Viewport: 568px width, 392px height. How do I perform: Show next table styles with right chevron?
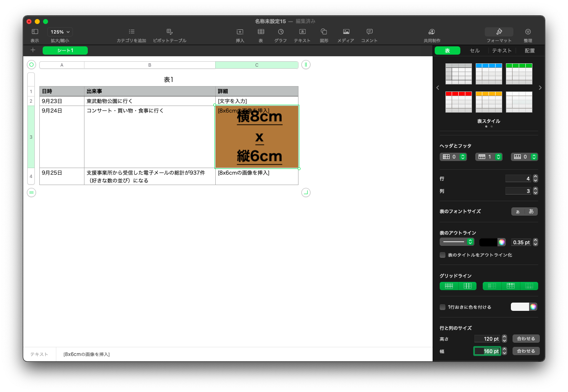pos(540,88)
